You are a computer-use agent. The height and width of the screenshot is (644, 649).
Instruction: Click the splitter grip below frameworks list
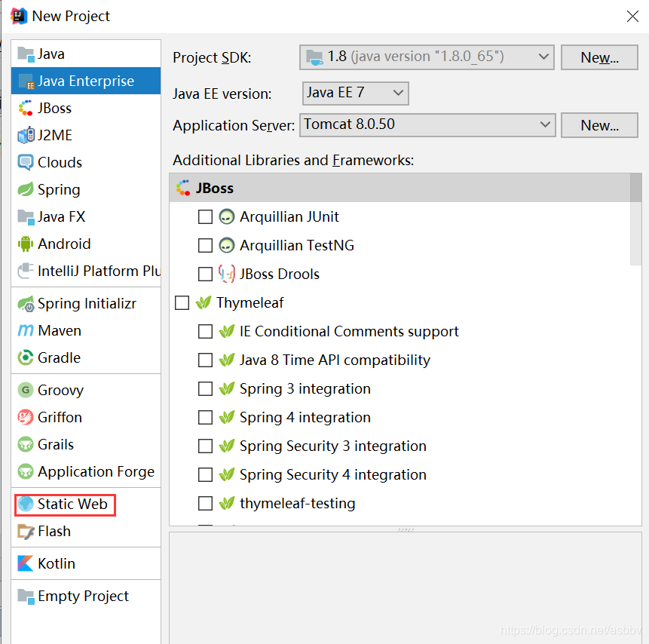(x=406, y=529)
